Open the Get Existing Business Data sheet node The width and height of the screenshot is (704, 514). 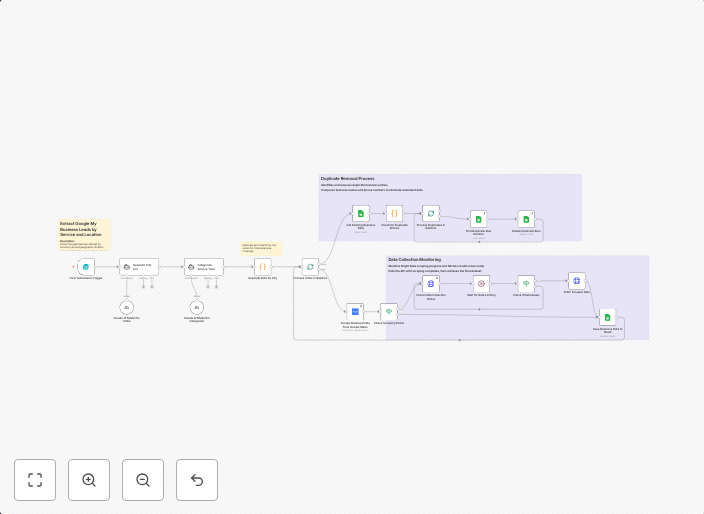tap(360, 214)
